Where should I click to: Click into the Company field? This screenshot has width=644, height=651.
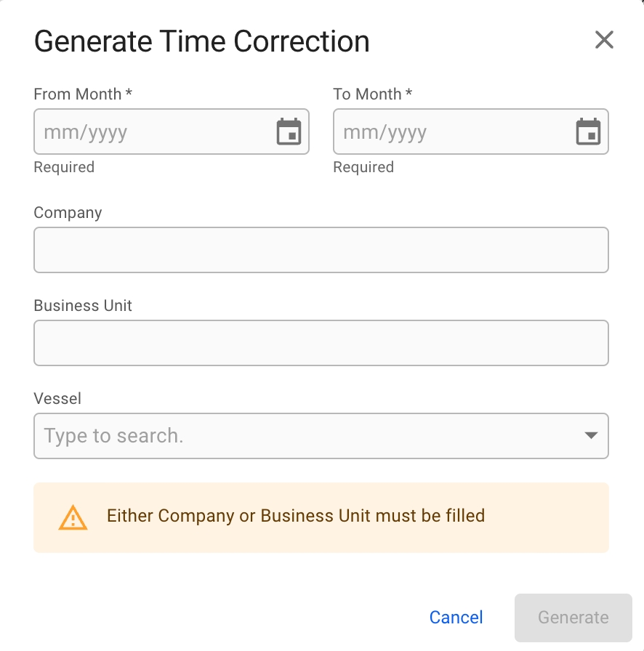pyautogui.click(x=321, y=250)
